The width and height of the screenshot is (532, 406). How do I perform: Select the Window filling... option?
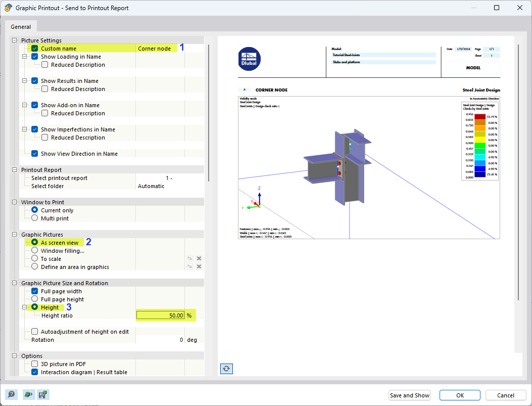point(34,250)
